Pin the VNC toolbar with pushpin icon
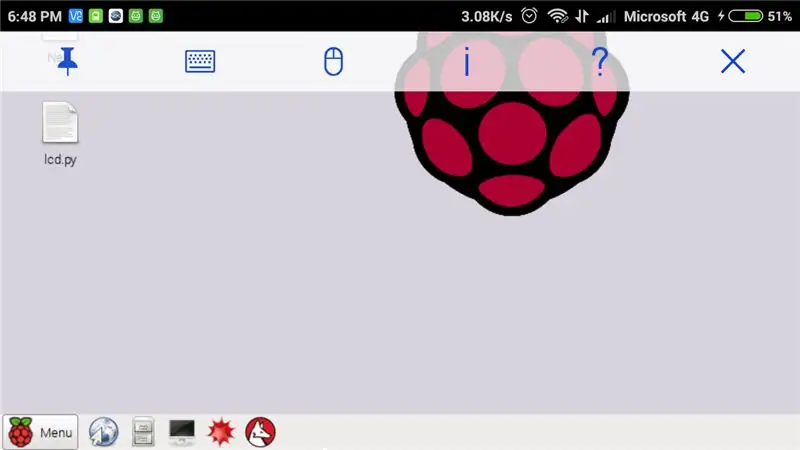 click(67, 61)
